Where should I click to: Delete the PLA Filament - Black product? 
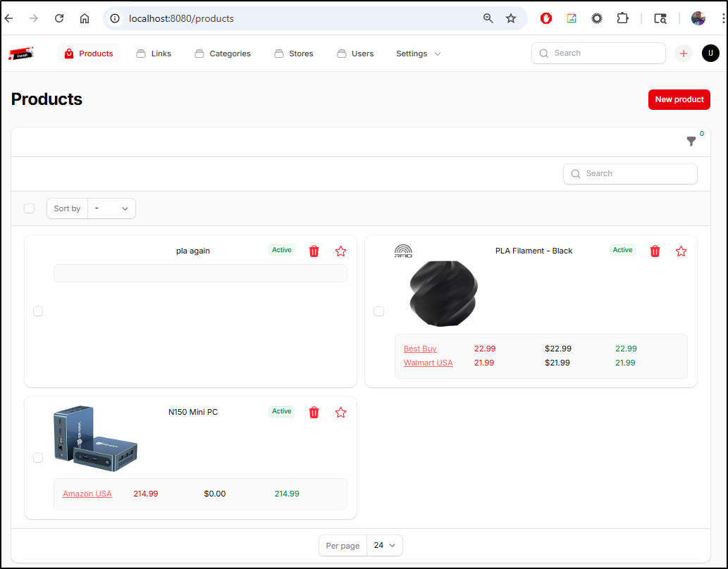(655, 251)
